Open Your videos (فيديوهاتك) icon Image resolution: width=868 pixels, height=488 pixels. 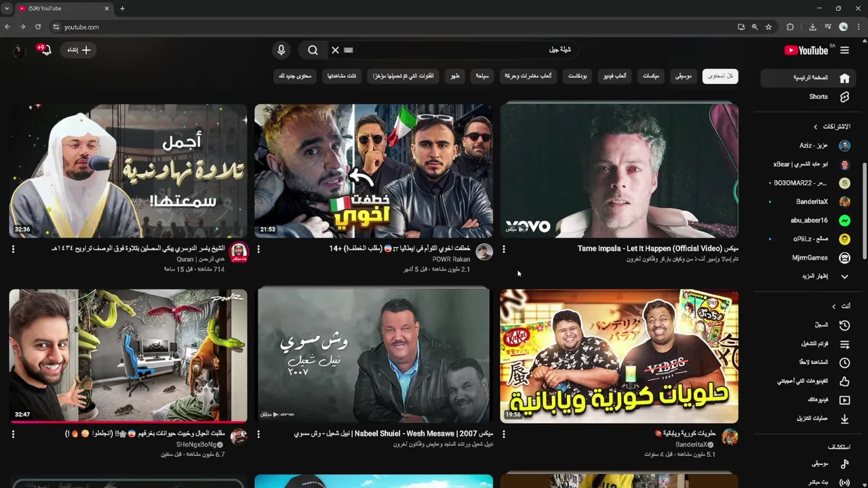point(844,400)
